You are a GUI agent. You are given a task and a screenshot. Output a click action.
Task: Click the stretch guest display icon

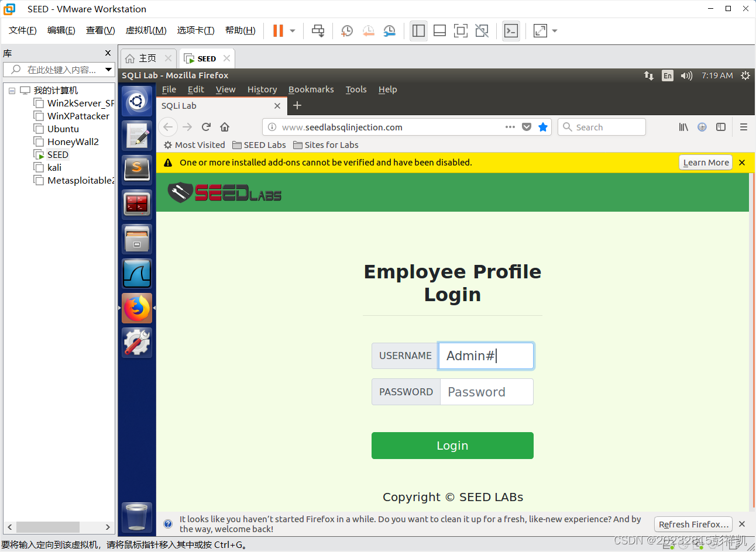[x=540, y=30]
